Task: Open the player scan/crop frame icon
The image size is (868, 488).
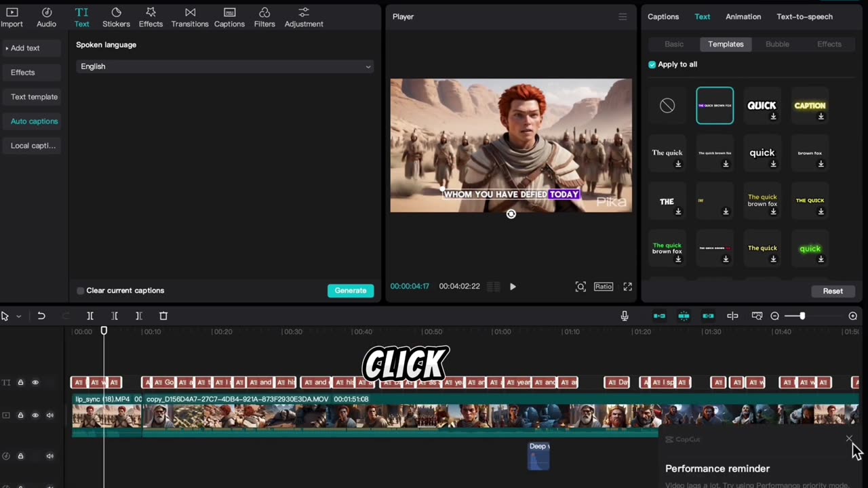Action: point(580,287)
